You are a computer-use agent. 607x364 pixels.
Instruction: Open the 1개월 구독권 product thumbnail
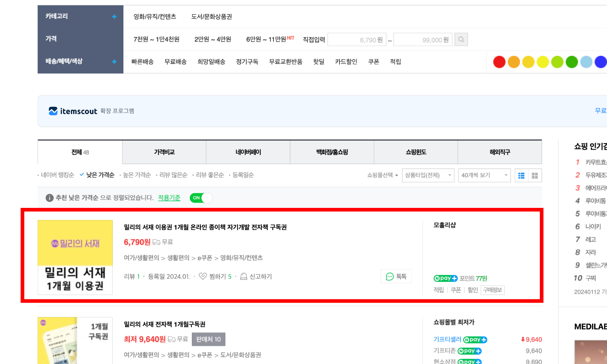(75, 341)
